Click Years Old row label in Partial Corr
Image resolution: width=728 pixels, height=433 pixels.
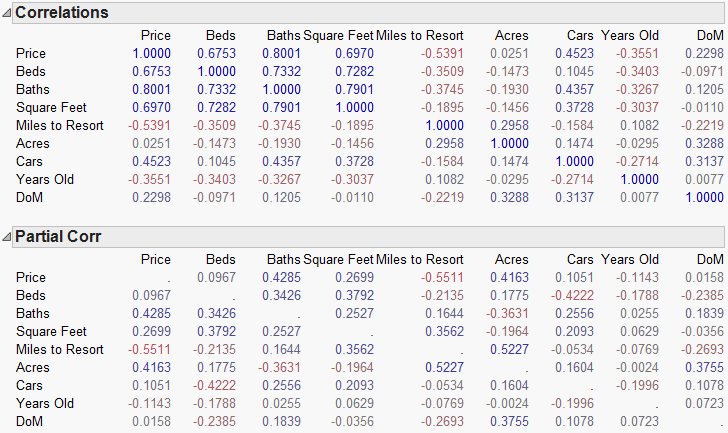click(45, 404)
